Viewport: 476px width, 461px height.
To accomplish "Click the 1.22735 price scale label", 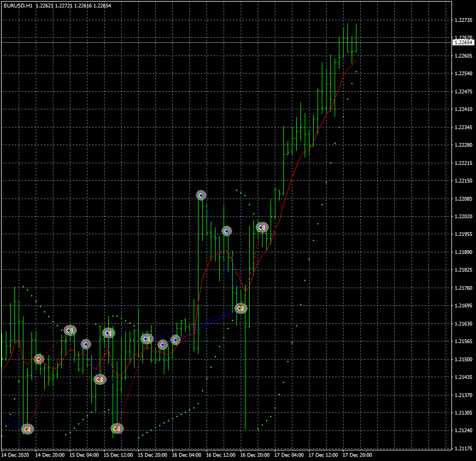I will click(x=464, y=20).
